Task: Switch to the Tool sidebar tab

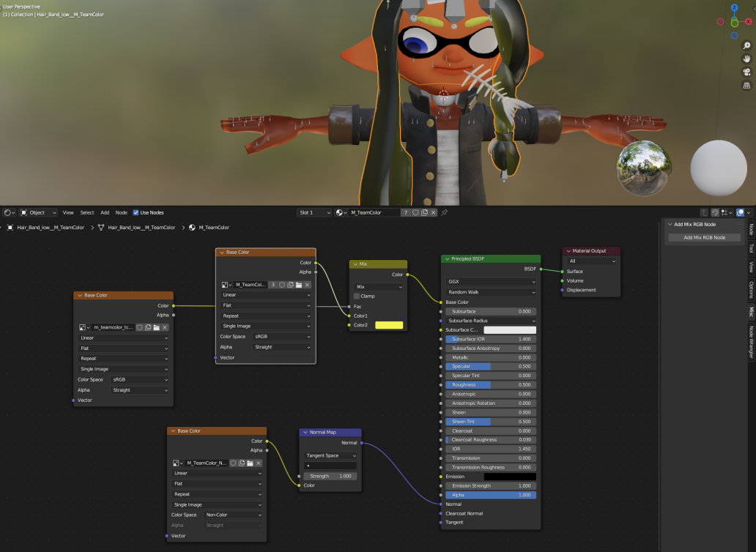Action: 751,248
